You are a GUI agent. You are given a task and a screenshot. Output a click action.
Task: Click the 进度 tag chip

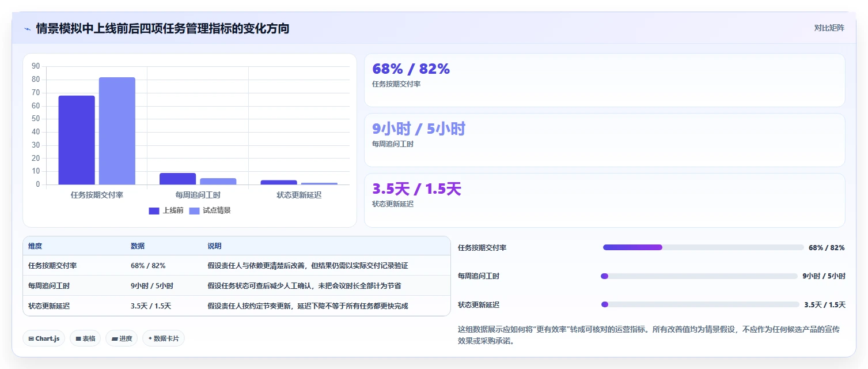(121, 338)
